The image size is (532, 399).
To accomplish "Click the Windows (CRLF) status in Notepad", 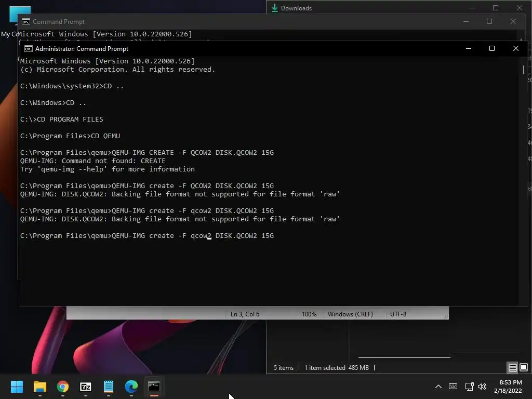I will coord(350,314).
